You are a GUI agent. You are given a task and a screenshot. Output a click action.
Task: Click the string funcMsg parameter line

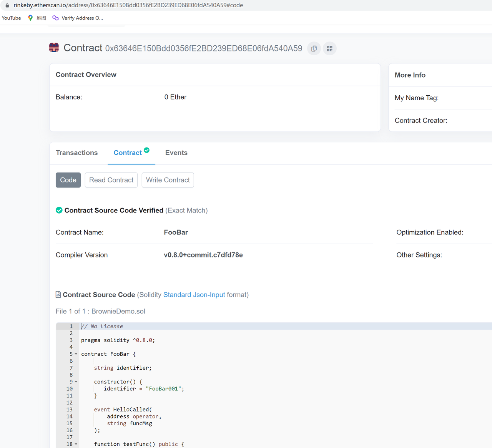coord(130,423)
